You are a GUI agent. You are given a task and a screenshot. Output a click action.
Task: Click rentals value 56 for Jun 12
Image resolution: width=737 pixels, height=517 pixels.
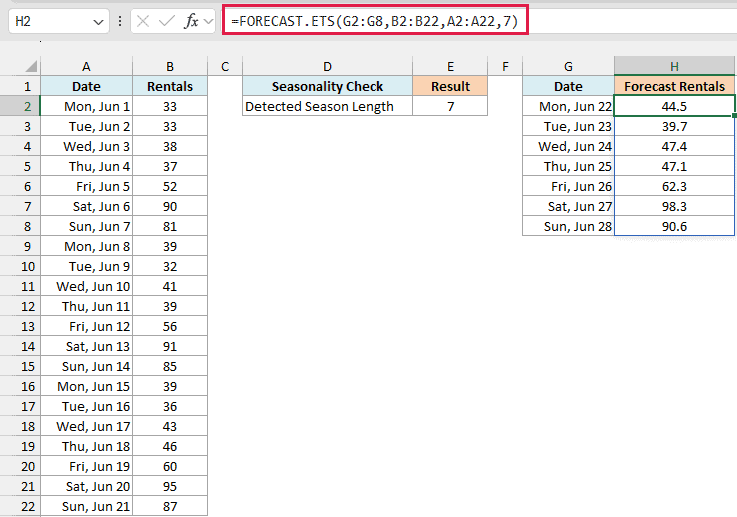(170, 326)
